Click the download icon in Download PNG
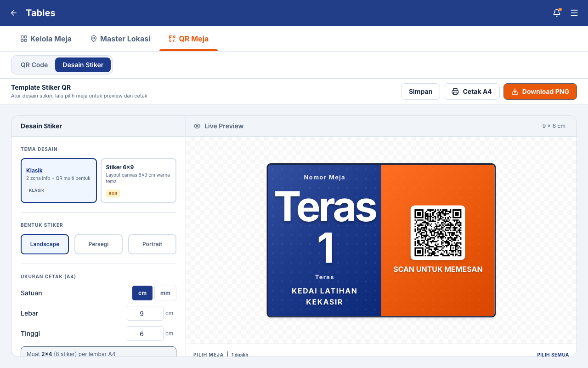This screenshot has height=368, width=588. (x=515, y=92)
